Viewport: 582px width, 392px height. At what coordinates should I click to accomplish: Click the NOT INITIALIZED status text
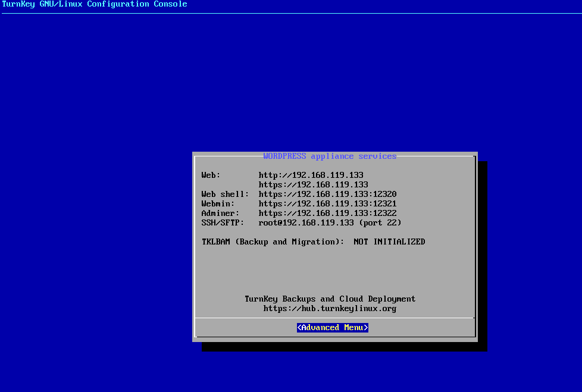tap(389, 242)
